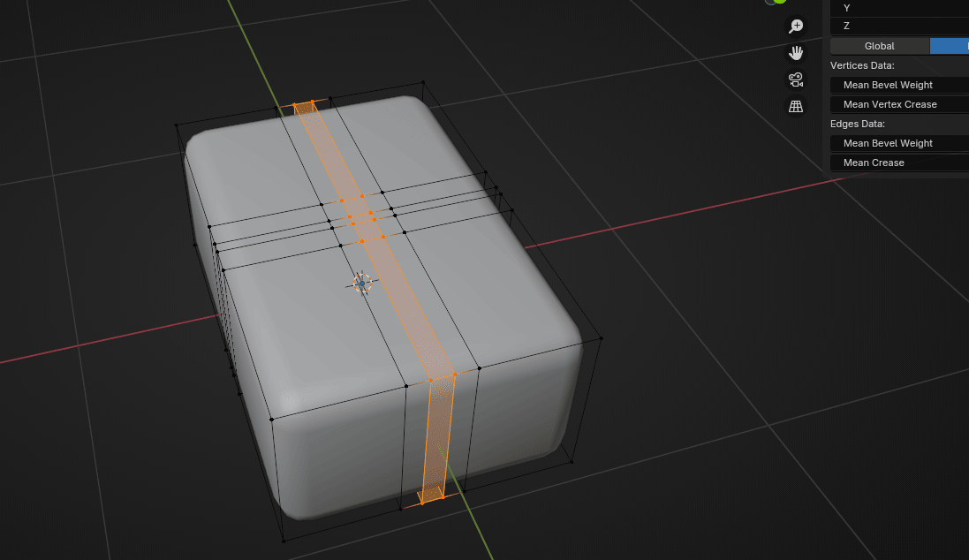Select the cage vertex at the top-left corner
This screenshot has height=560, width=969.
point(178,125)
